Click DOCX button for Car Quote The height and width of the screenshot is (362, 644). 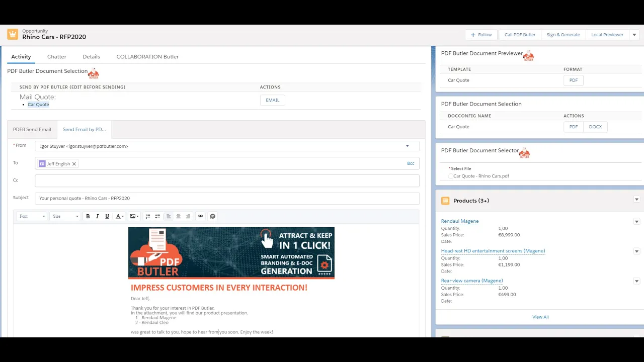click(596, 127)
